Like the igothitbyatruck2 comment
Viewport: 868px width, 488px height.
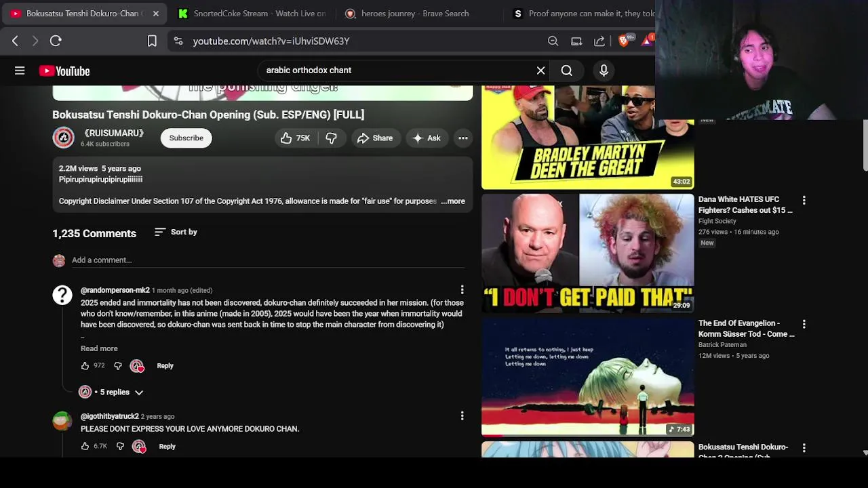click(x=85, y=446)
